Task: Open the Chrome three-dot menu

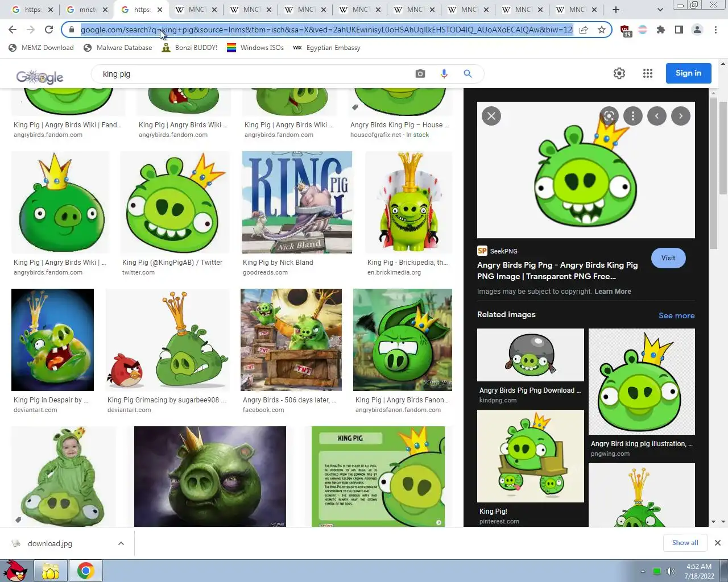Action: 715,30
